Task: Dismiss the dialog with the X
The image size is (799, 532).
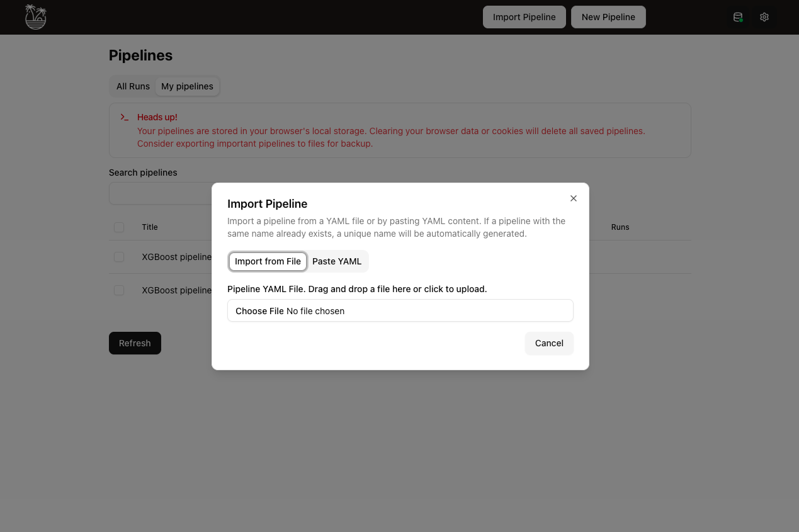Action: (x=573, y=198)
